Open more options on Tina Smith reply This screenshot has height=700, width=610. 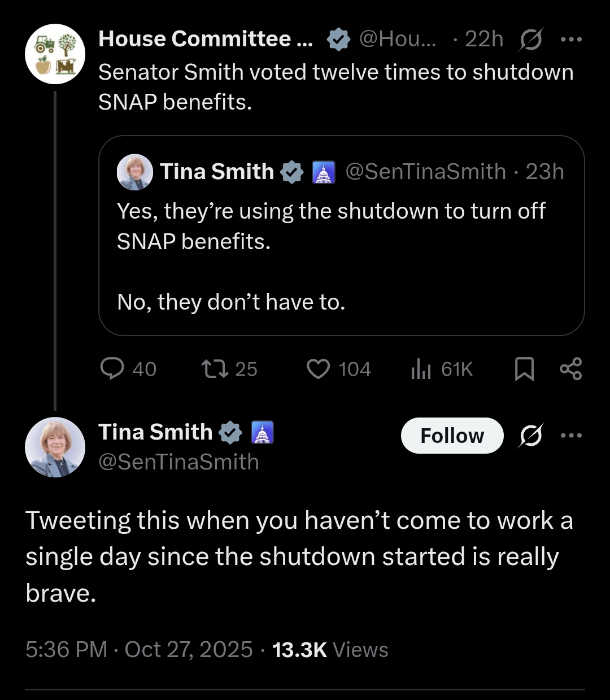[571, 436]
